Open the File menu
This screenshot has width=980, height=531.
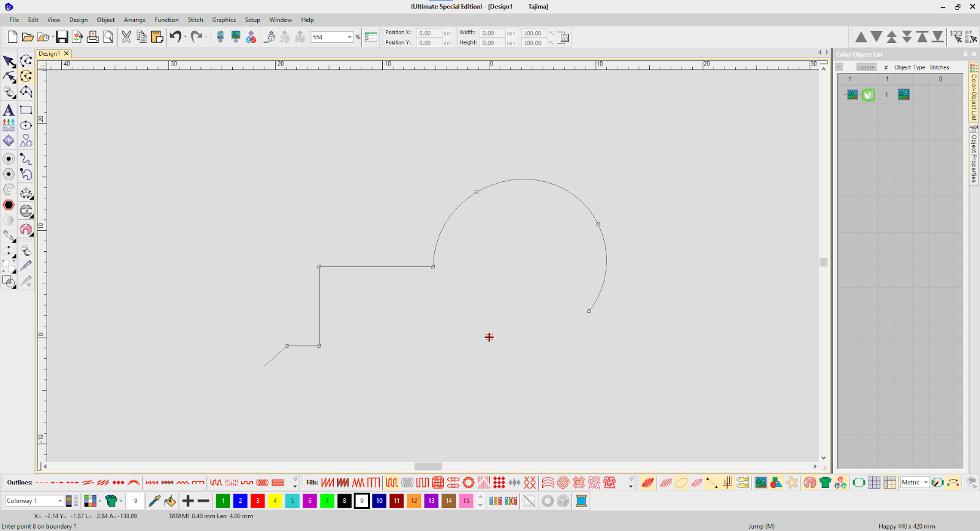tap(14, 20)
